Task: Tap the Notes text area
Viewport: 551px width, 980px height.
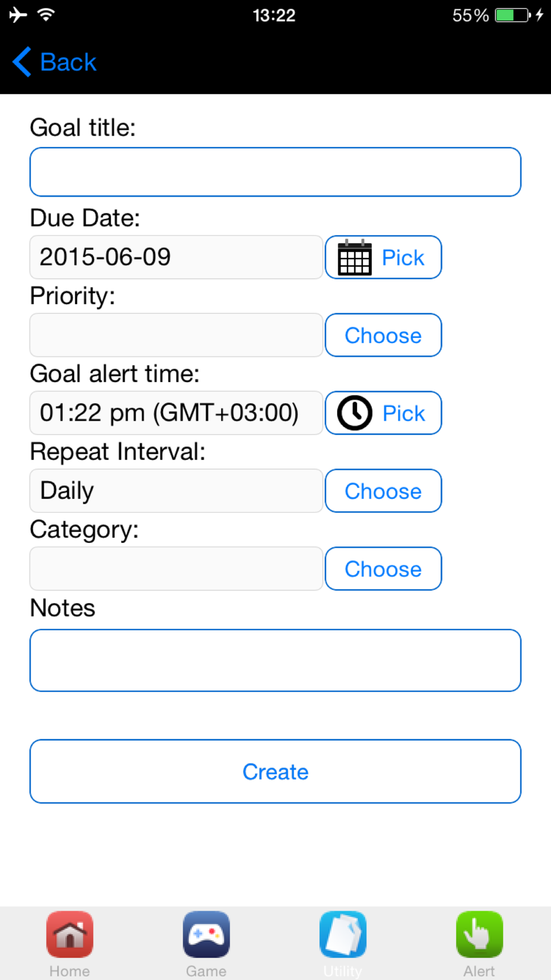Action: tap(275, 660)
